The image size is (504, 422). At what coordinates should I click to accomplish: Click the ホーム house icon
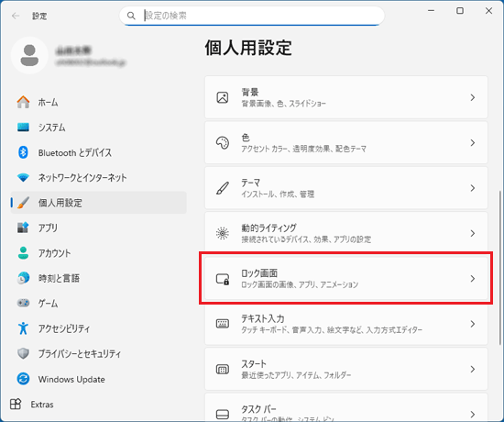23,102
